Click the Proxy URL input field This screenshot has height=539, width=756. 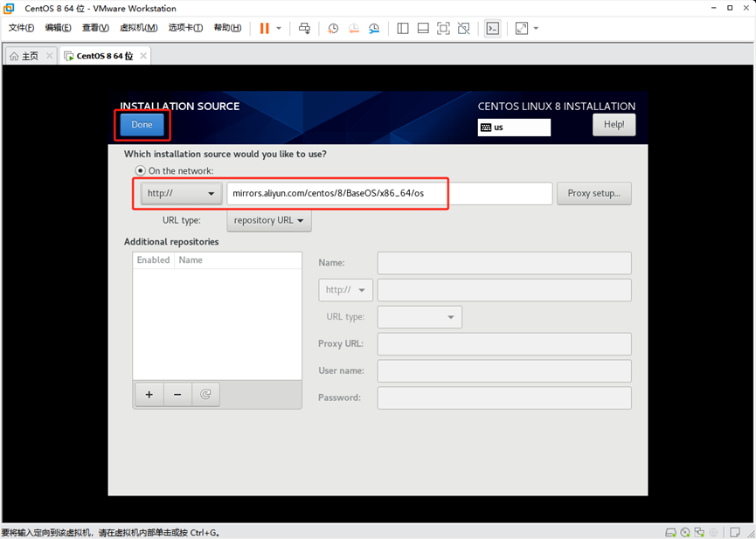(x=504, y=343)
